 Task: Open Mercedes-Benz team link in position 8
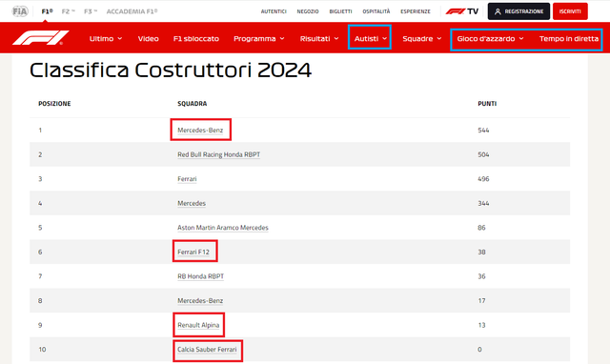pyautogui.click(x=200, y=300)
